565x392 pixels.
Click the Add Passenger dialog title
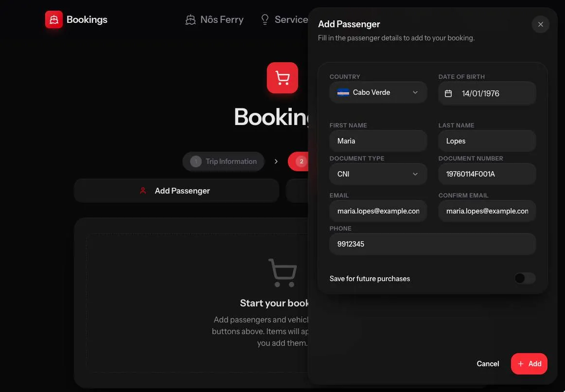pos(349,24)
